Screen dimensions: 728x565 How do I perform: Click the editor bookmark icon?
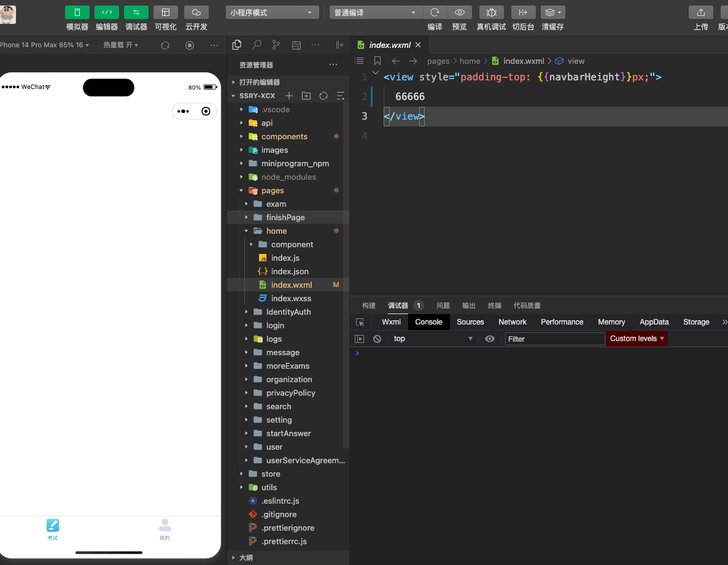click(378, 61)
